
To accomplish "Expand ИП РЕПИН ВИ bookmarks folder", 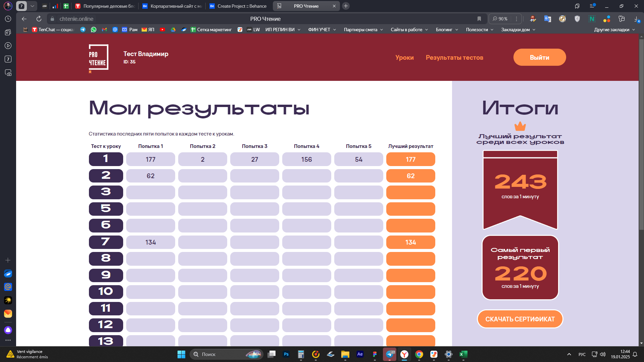I will tap(283, 30).
